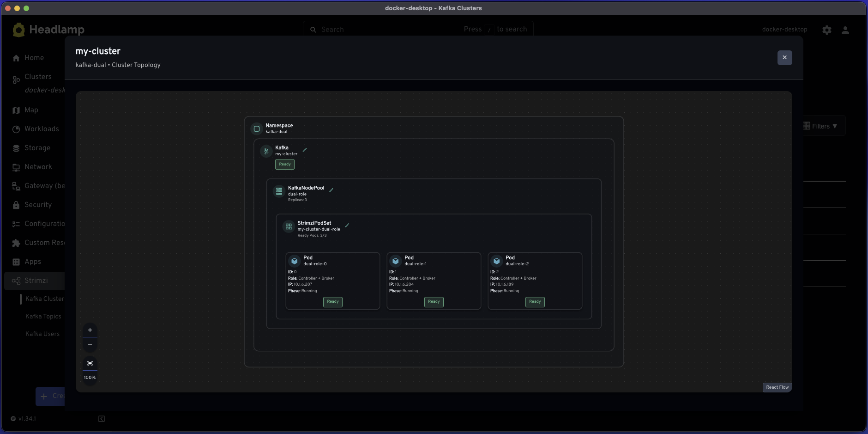Click the fit view icon
The image size is (868, 434).
(x=90, y=363)
